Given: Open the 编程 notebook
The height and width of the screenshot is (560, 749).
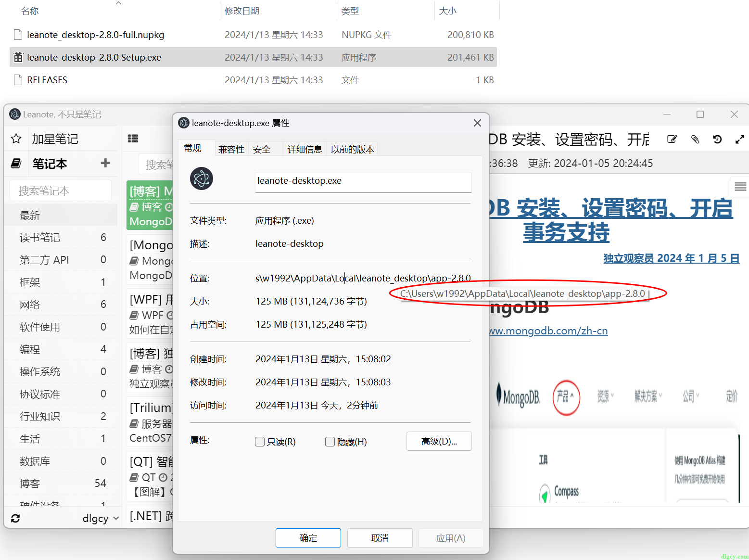Looking at the screenshot, I should point(61,349).
